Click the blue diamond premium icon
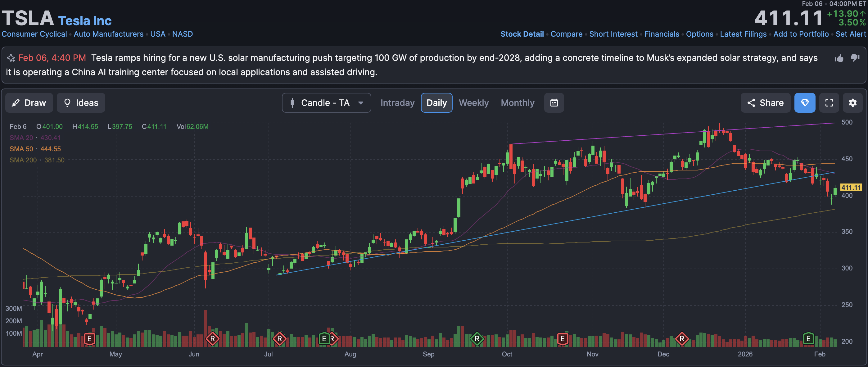The image size is (868, 367). point(805,103)
